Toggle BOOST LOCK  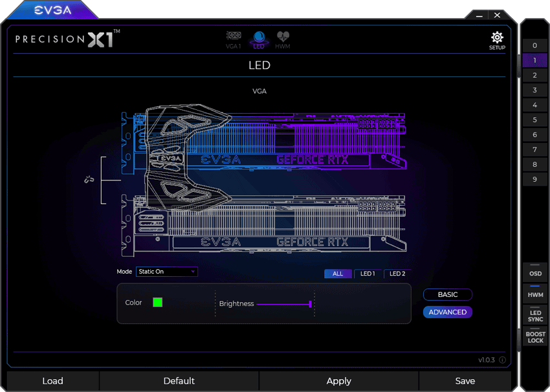pos(535,336)
